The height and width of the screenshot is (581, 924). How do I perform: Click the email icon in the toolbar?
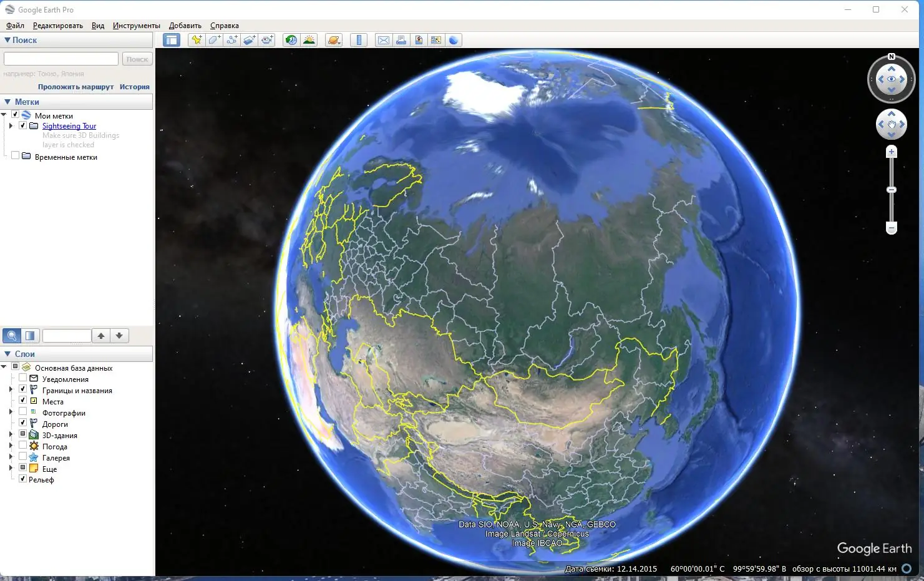(382, 39)
